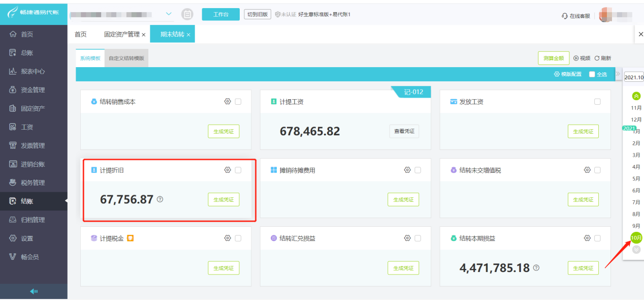
Task: Switch to 固定资产管理 tab
Action: 122,35
